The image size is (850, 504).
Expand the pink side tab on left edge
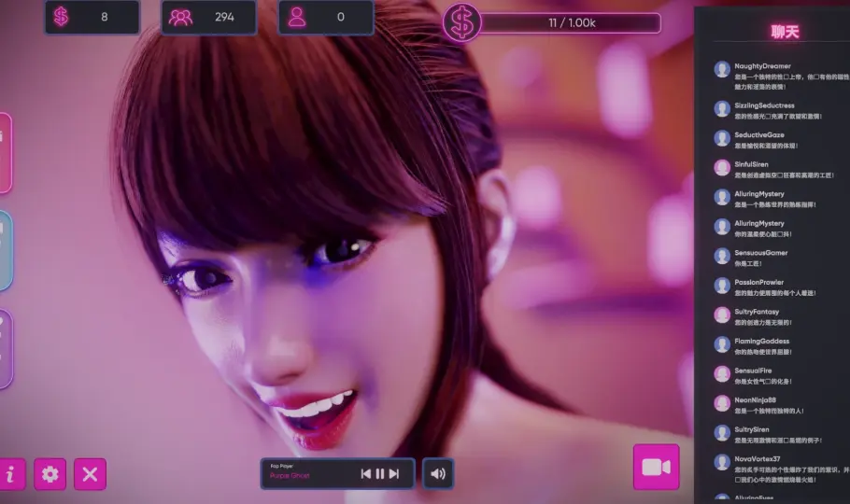(x=5, y=153)
